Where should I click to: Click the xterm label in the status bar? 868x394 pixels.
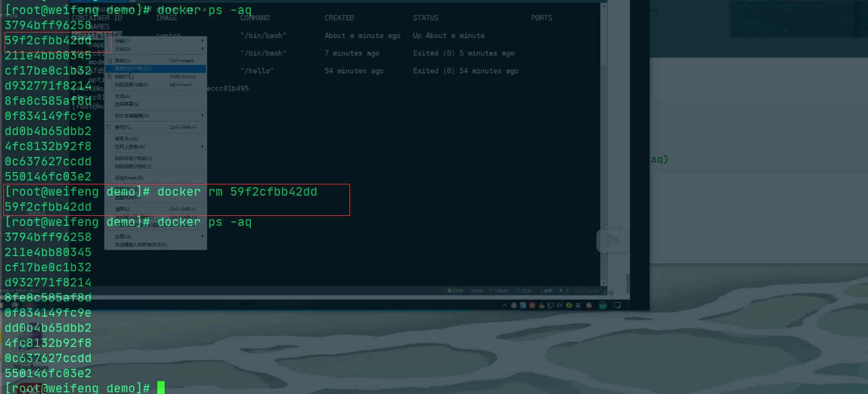(477, 290)
